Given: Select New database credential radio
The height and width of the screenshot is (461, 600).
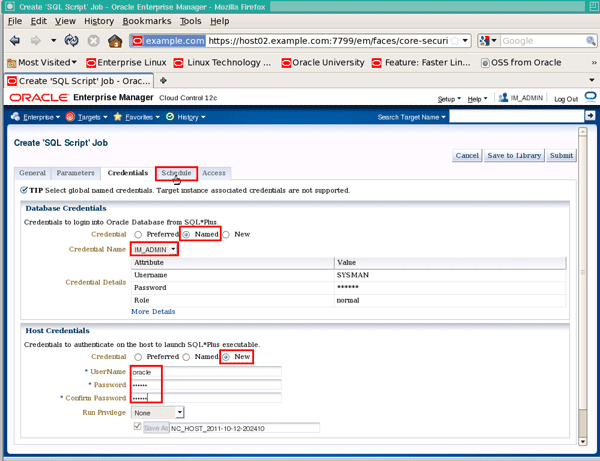Looking at the screenshot, I should (226, 235).
